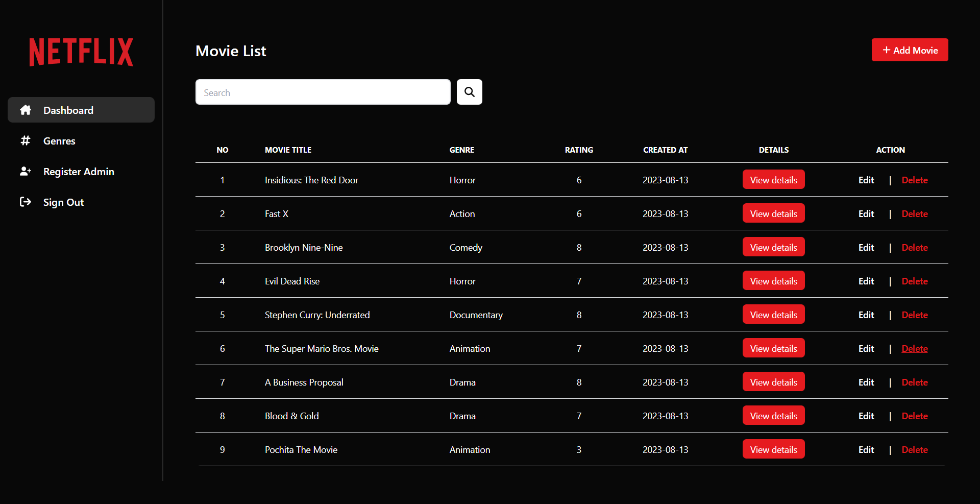The height and width of the screenshot is (504, 980).
Task: Click the Comedy genre cell
Action: tap(466, 247)
